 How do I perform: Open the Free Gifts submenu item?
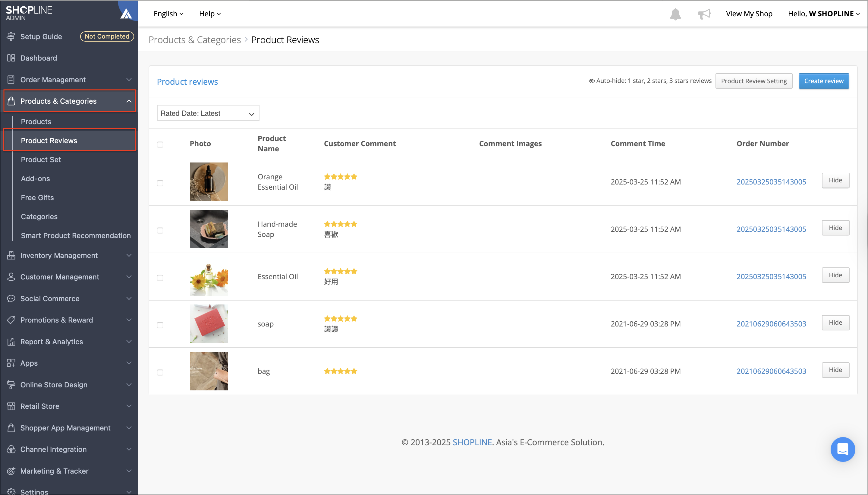coord(37,198)
